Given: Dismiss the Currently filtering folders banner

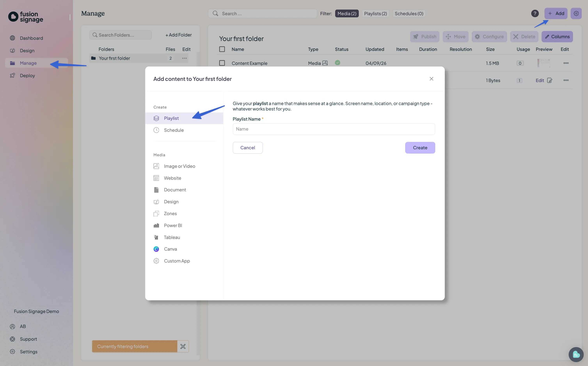Looking at the screenshot, I should 183,346.
